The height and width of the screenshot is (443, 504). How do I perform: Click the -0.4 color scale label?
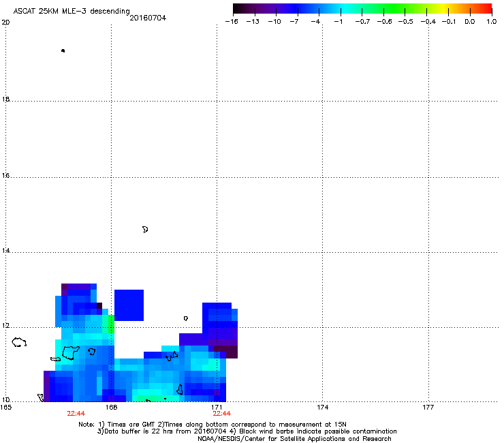click(428, 22)
